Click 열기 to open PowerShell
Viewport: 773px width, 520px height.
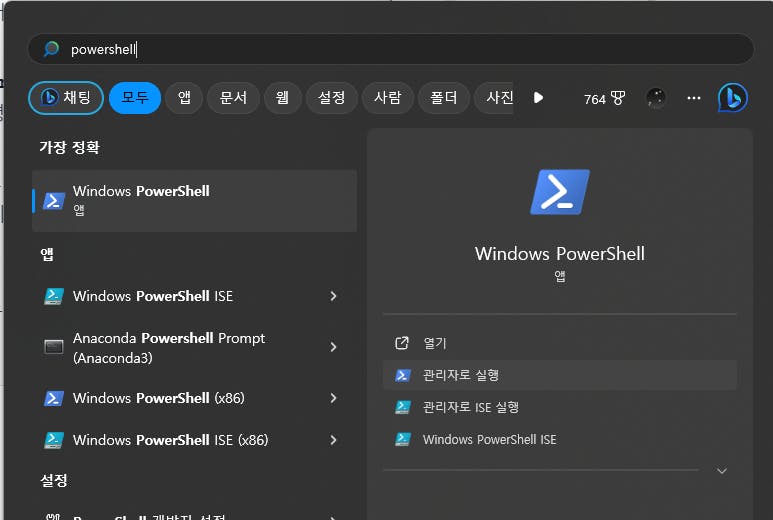click(560, 343)
